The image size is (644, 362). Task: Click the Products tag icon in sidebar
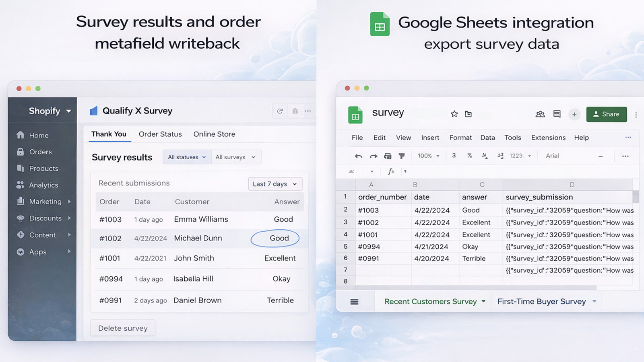(20, 168)
